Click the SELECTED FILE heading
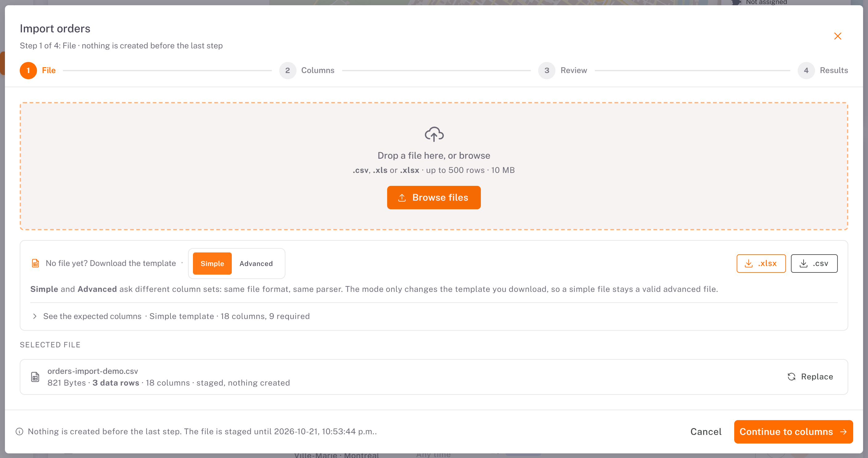The width and height of the screenshot is (868, 458). pyautogui.click(x=50, y=345)
